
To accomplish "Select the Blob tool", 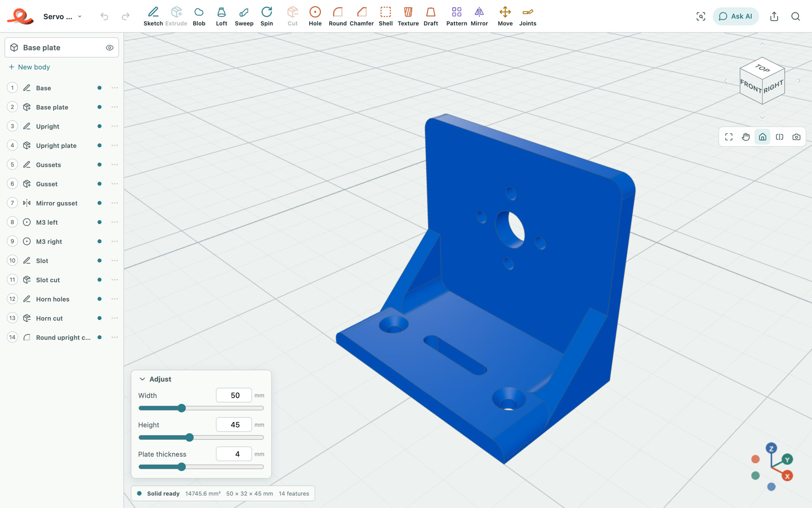I will [199, 16].
